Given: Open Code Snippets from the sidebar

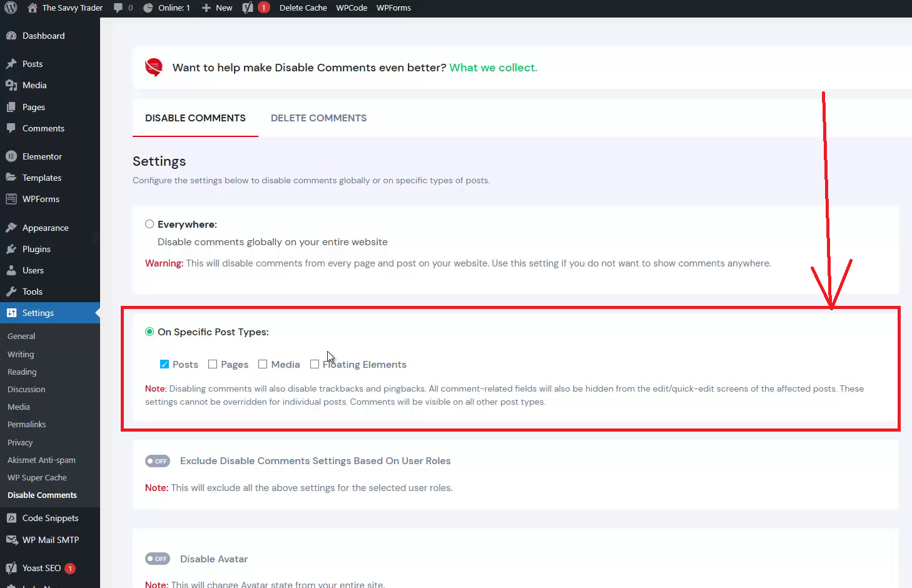Looking at the screenshot, I should tap(50, 518).
